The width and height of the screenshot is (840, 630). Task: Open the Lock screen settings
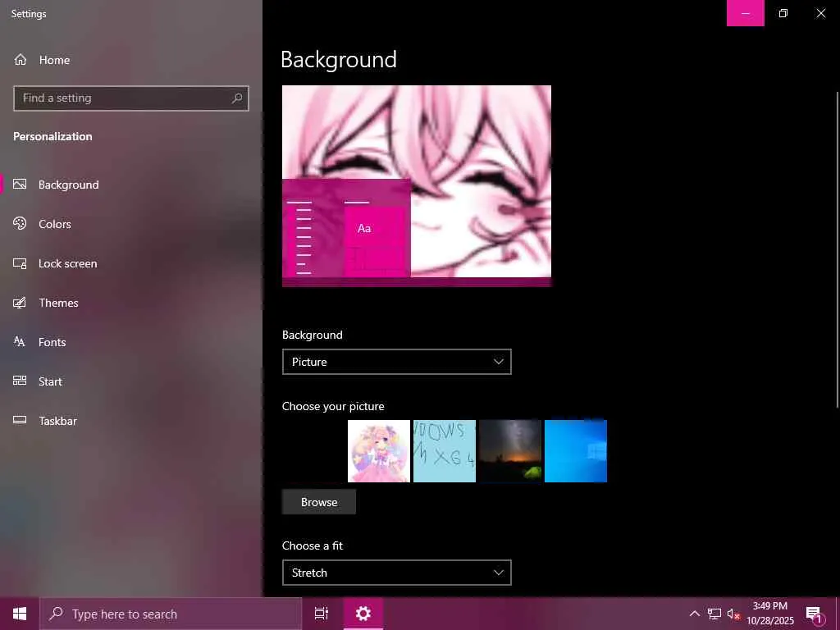pyautogui.click(x=131, y=263)
